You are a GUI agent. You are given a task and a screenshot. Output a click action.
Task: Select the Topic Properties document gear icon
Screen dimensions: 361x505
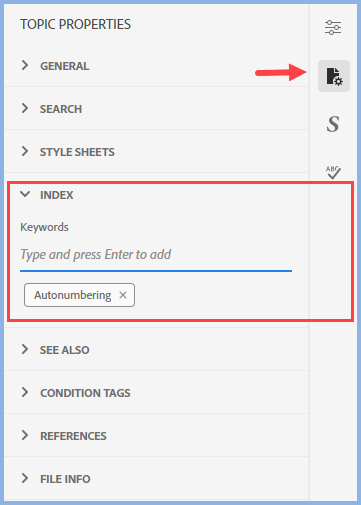click(x=334, y=76)
